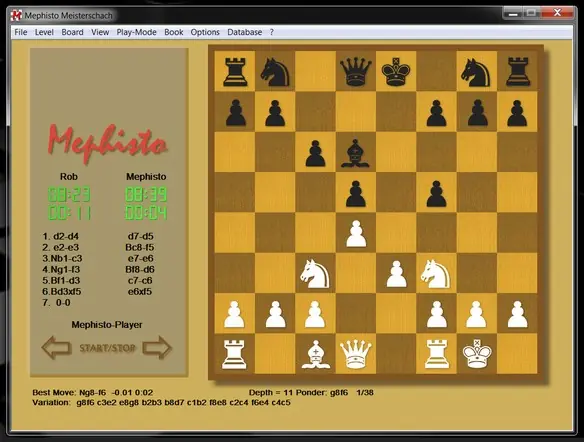Image resolution: width=584 pixels, height=442 pixels.
Task: Select the black rook on a8
Action: (235, 72)
